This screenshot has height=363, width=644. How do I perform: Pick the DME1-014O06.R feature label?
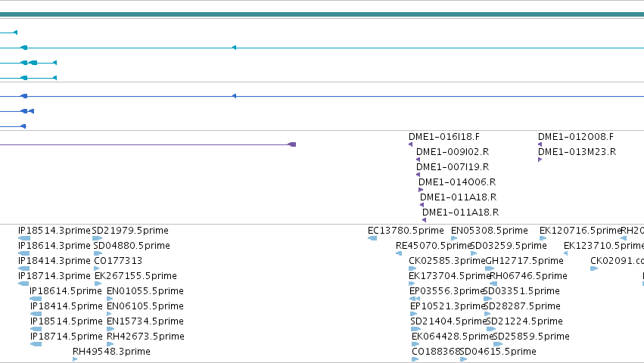coord(457,182)
